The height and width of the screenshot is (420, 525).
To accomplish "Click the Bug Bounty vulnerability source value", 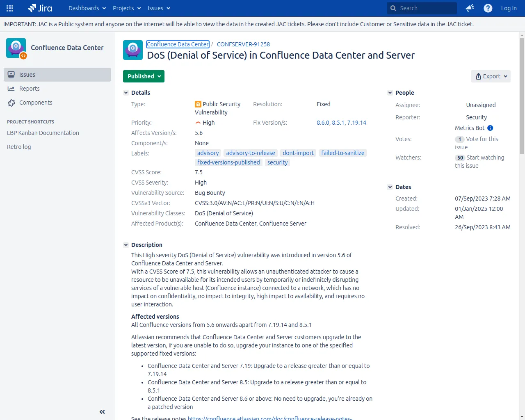I will pos(210,193).
